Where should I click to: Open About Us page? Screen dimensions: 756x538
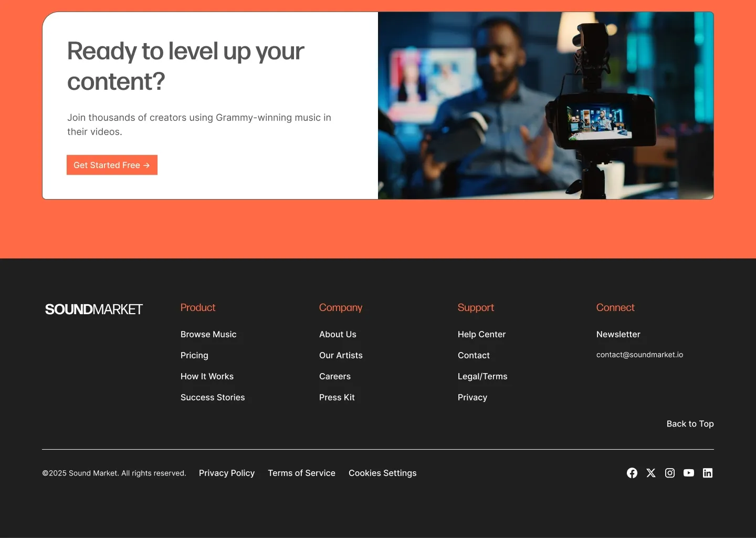(x=338, y=334)
